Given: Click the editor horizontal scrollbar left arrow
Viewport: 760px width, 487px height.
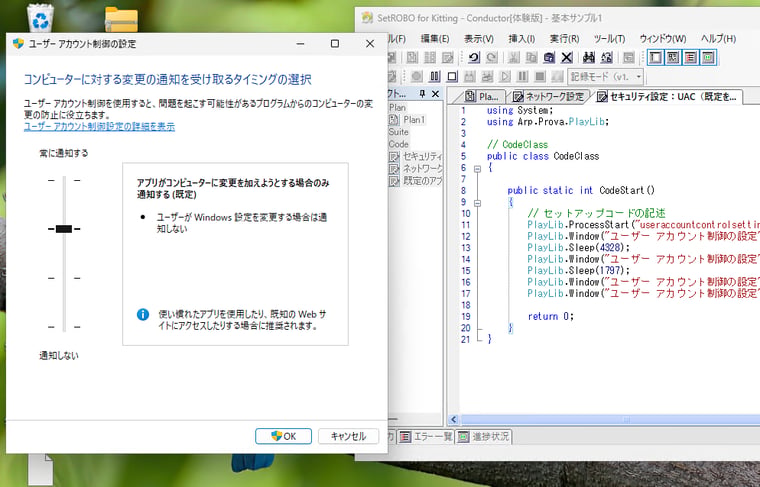Looking at the screenshot, I should pyautogui.click(x=454, y=420).
